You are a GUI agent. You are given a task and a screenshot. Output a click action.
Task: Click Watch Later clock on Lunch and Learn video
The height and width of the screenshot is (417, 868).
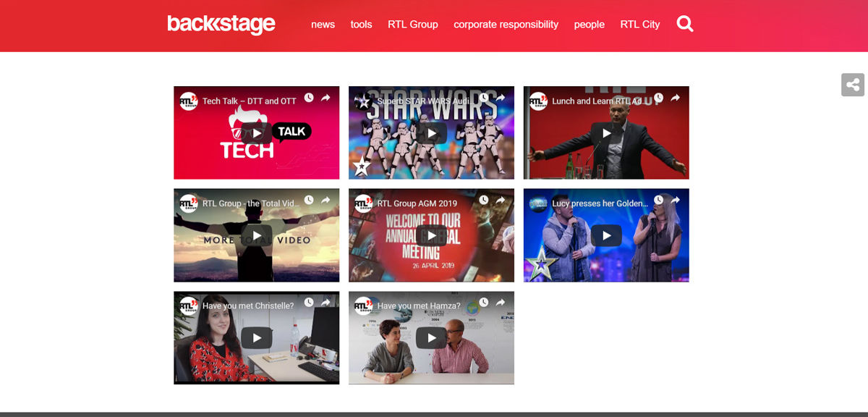point(659,98)
